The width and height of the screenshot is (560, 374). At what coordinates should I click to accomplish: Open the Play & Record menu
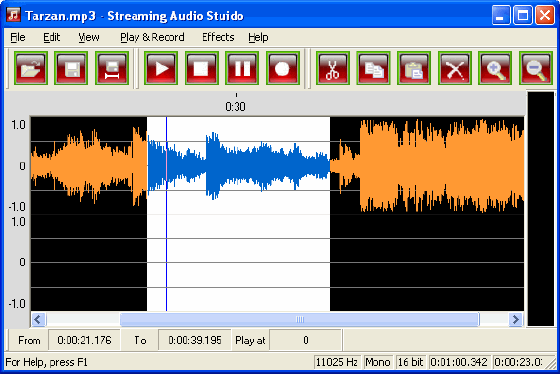(152, 37)
